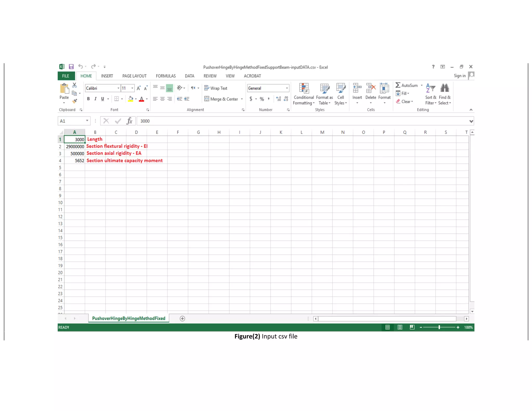Screen dimensions: 532x411
Task: Click the Clear button
Action: [x=404, y=101]
